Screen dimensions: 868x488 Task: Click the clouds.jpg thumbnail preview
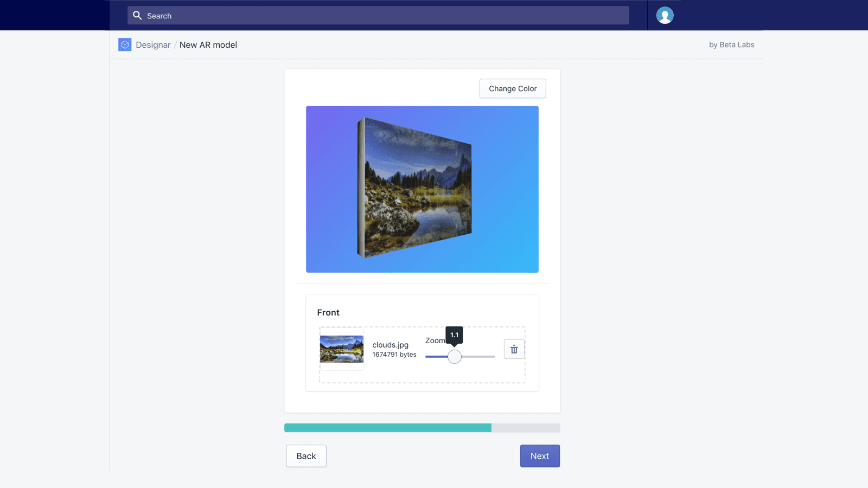(341, 350)
